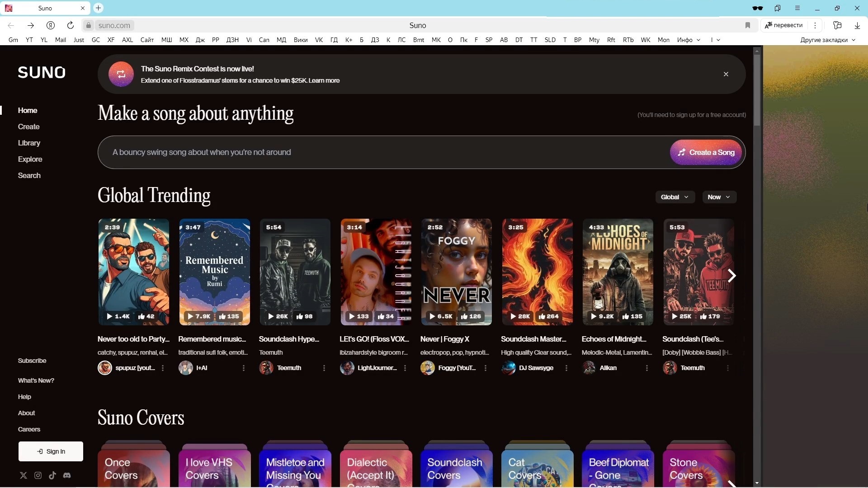This screenshot has width=868, height=488.
Task: Click spupuz creator avatar
Action: tap(105, 368)
